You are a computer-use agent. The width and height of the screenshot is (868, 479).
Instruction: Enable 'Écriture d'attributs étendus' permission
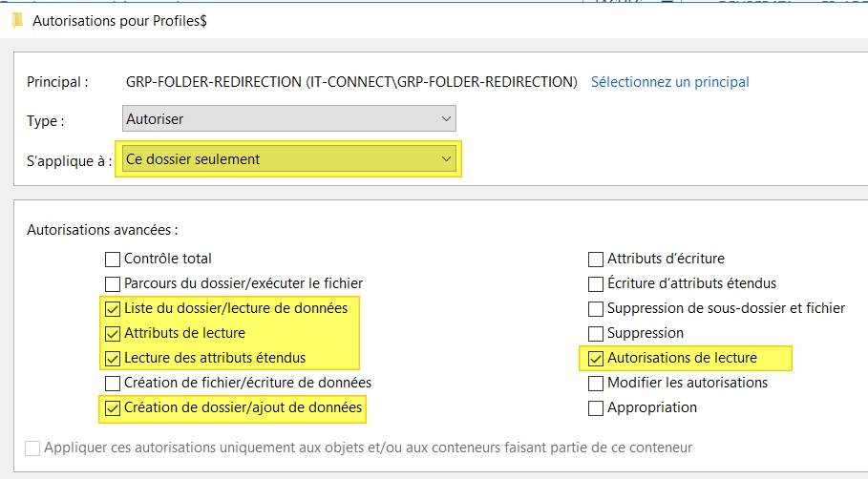596,283
